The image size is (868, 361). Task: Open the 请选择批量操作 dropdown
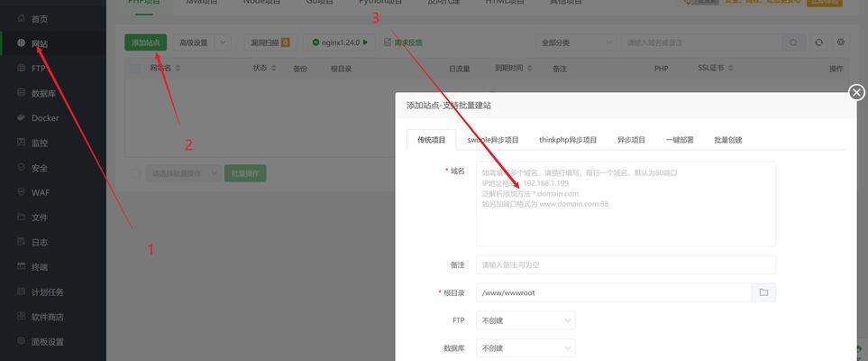tap(184, 173)
